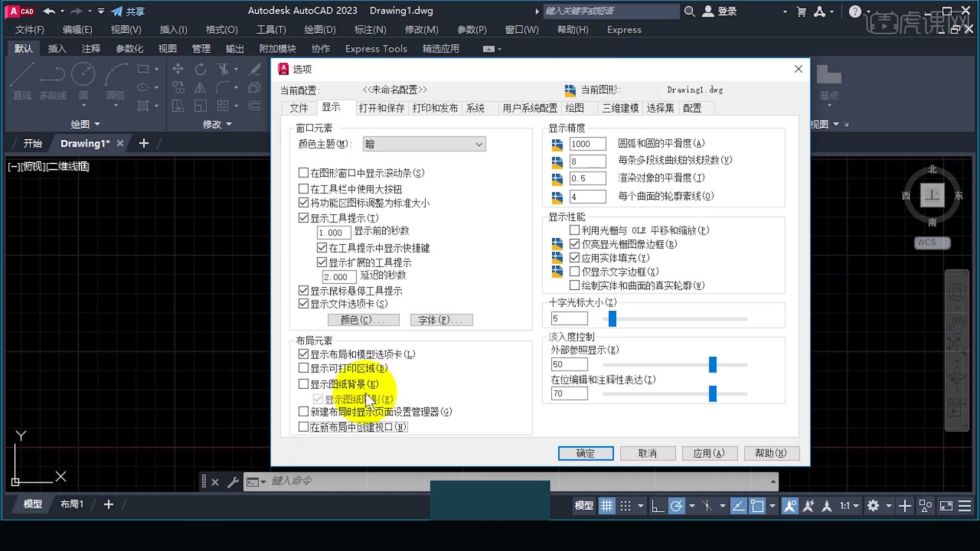
Task: Click the command line wrench customize icon
Action: pyautogui.click(x=233, y=482)
